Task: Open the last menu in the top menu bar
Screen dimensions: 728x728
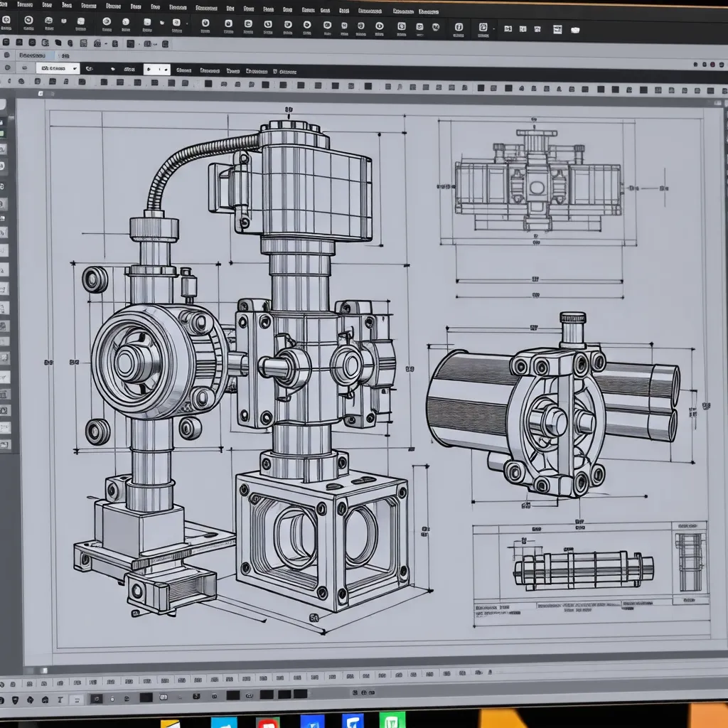Action: (x=428, y=11)
